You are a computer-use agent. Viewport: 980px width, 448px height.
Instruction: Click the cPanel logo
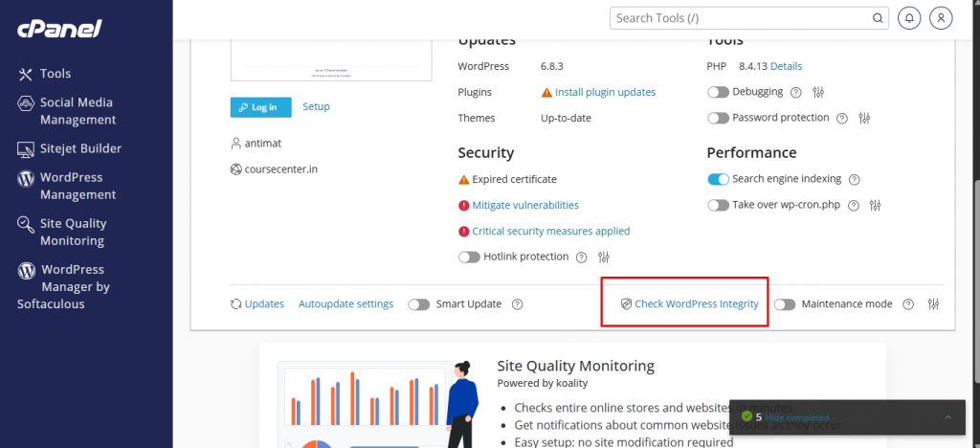59,29
